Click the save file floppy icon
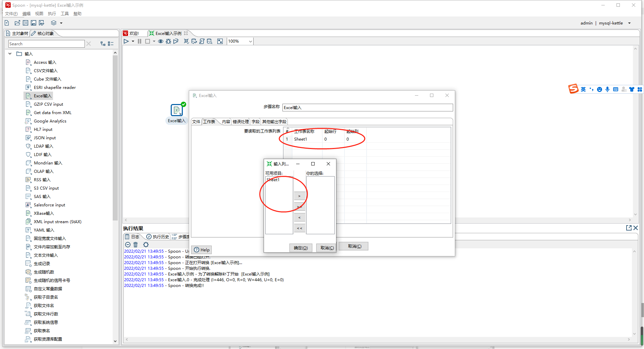The height and width of the screenshot is (349, 644). tap(34, 23)
